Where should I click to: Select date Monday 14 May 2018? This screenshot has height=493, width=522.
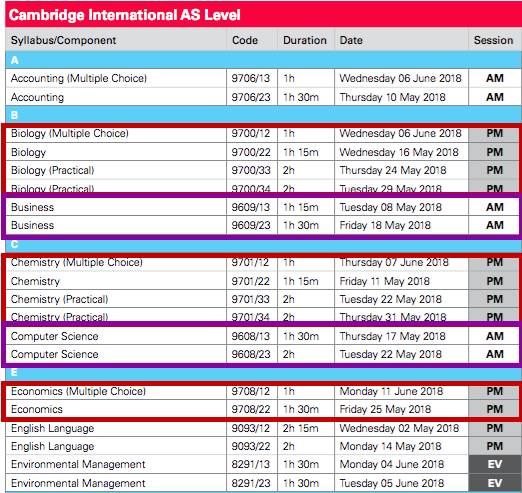coord(390,446)
